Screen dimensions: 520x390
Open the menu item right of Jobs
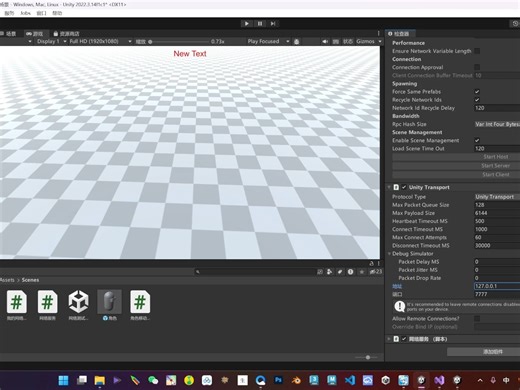(41, 13)
